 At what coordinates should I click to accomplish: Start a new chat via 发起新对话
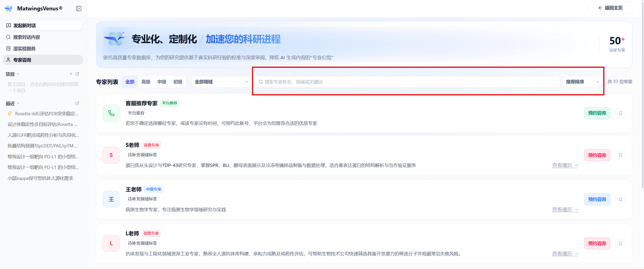(43, 25)
